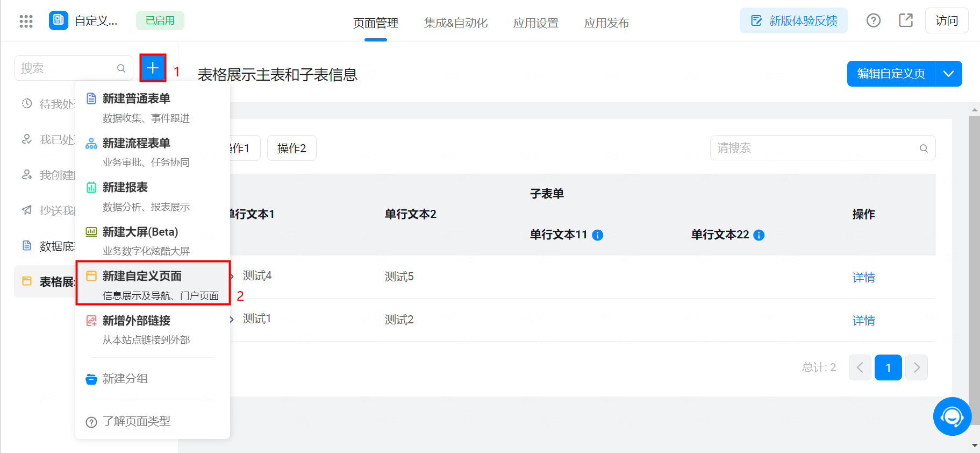Click the 操作2 button
Viewport: 980px width, 453px height.
(x=292, y=148)
